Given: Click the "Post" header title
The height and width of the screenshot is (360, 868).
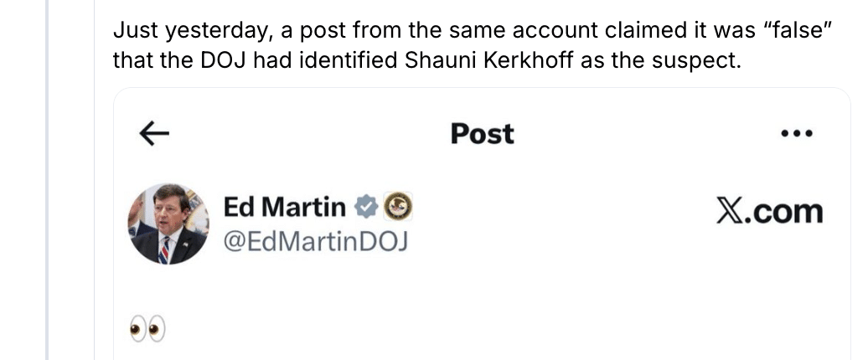Looking at the screenshot, I should point(482,134).
